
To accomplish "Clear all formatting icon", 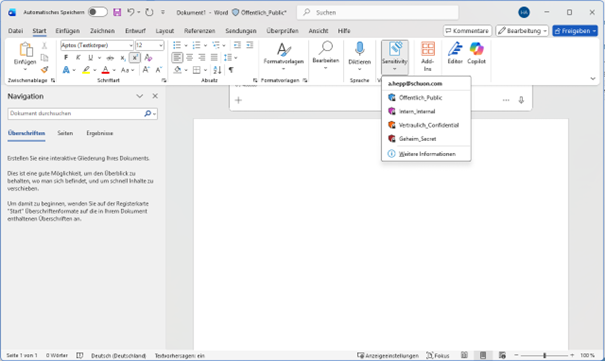I will pos(148,58).
